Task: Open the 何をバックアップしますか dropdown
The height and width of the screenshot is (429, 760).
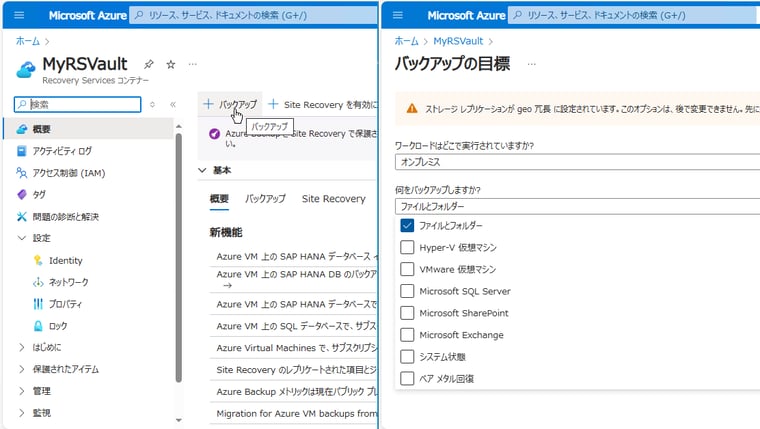Action: point(577,206)
